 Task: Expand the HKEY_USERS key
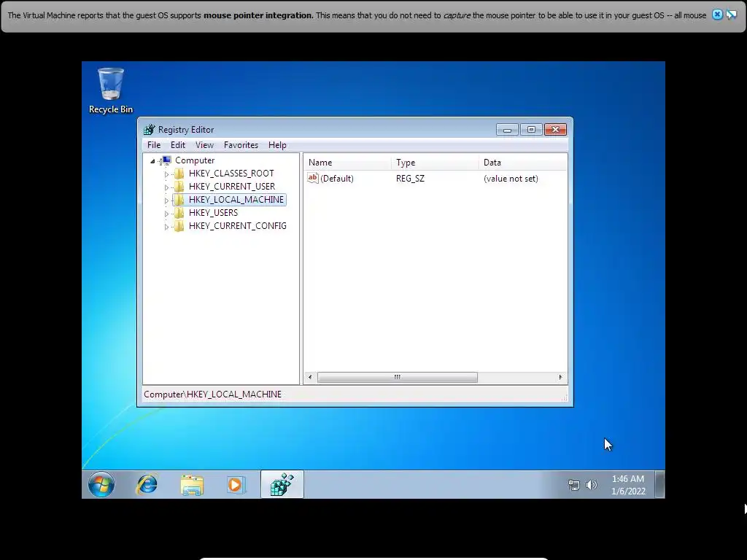166,214
